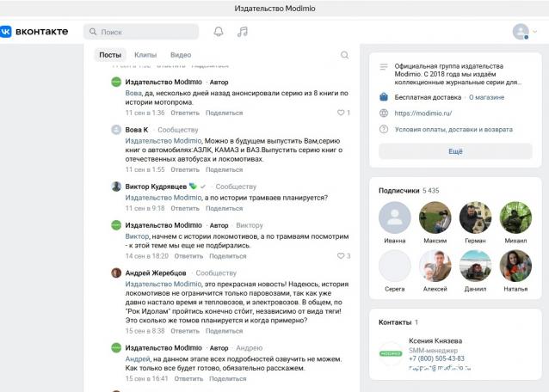The height and width of the screenshot is (392, 549).
Task: Open Условия оплаты, доставки и возврата
Action: (453, 130)
